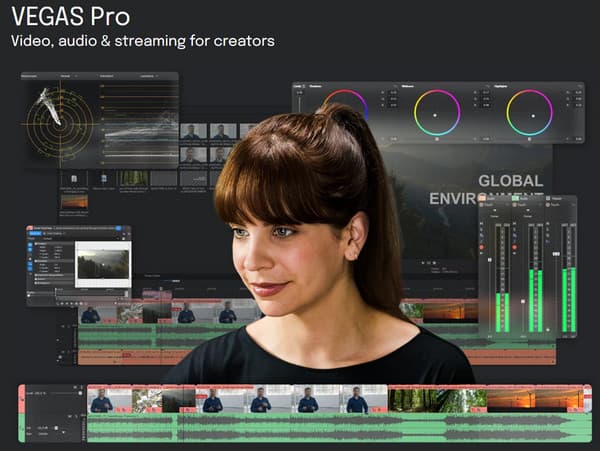Click the vectorscope circular display
Image resolution: width=600 pixels, height=451 pixels.
(x=60, y=124)
